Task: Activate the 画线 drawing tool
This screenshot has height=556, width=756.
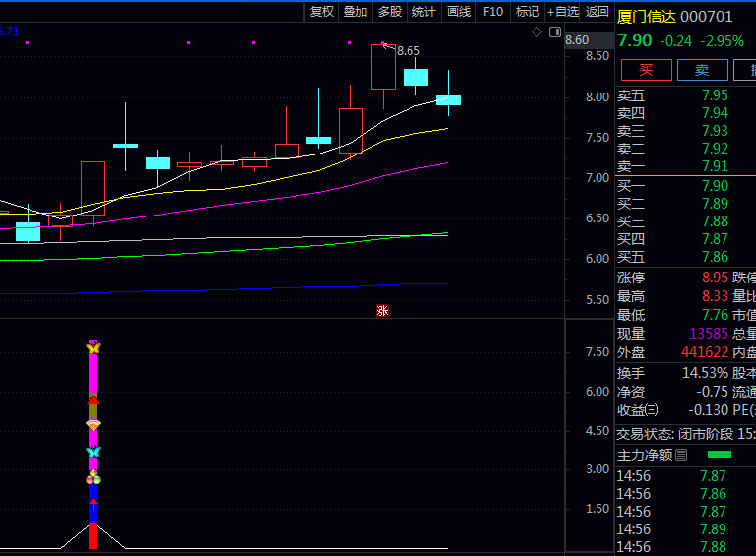Action: point(459,12)
